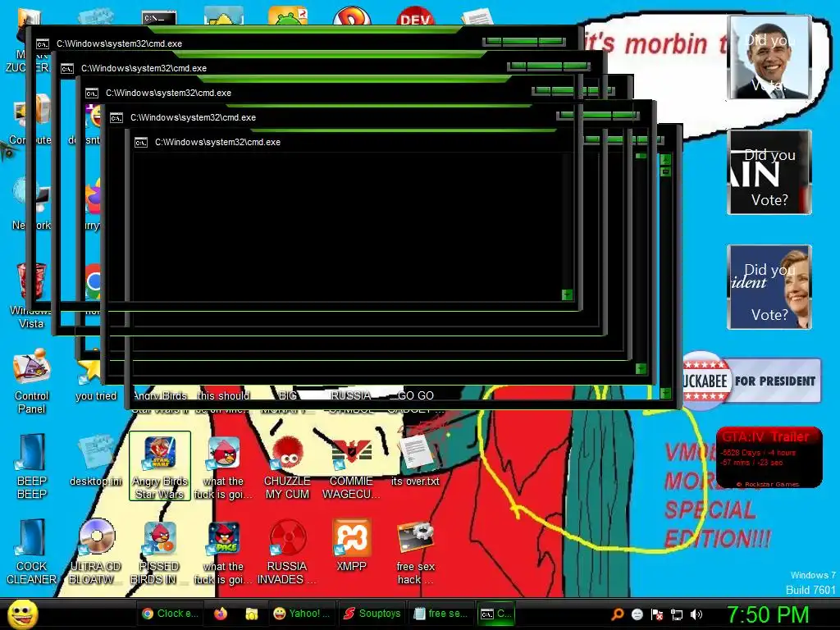Open Firefox from the taskbar

click(220, 614)
